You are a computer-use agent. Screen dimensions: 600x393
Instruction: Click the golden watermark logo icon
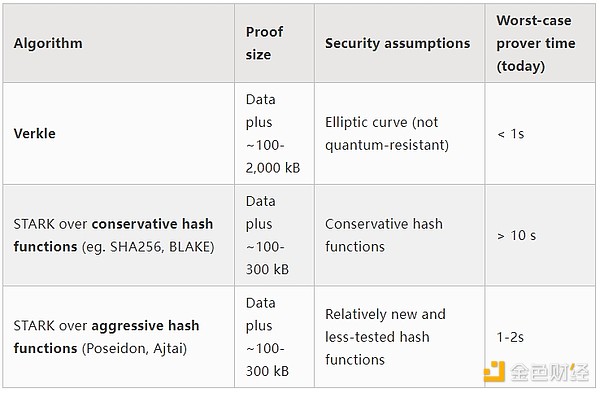coord(494,371)
